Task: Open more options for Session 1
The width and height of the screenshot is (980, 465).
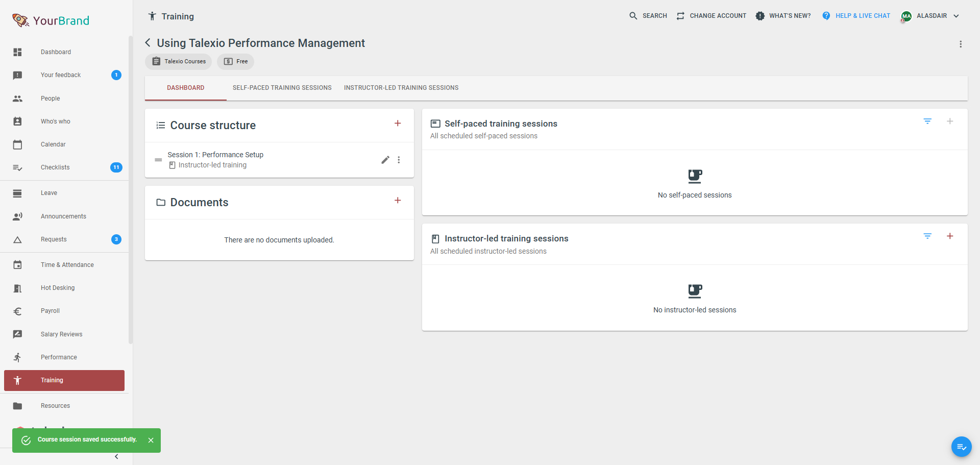Action: point(399,160)
